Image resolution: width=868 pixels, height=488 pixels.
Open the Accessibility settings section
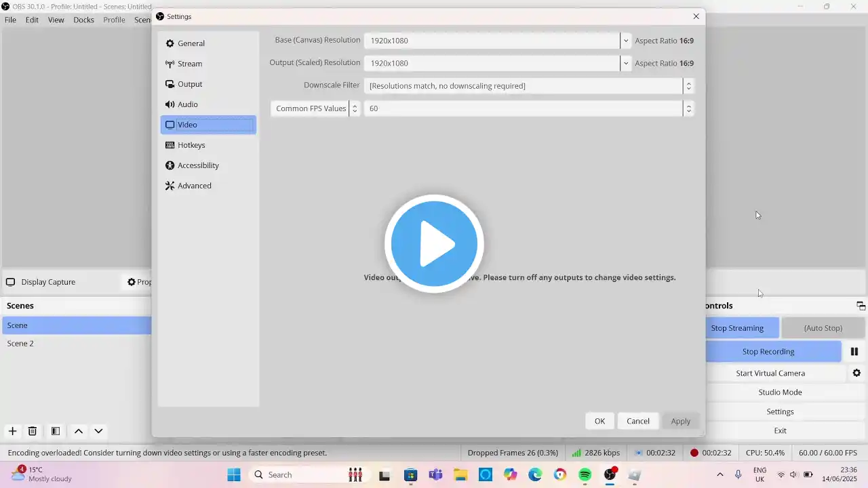pyautogui.click(x=208, y=165)
